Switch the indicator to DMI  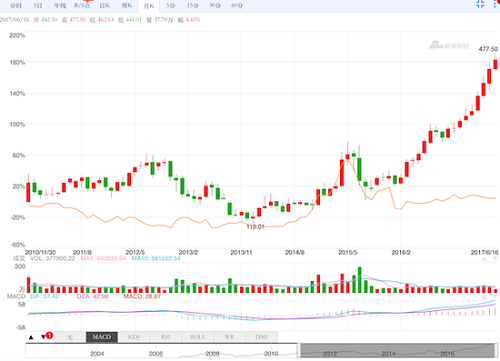point(261,337)
